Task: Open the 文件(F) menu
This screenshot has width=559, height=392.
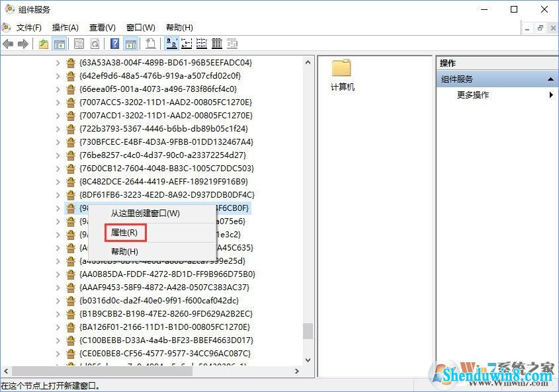Action: [29, 28]
